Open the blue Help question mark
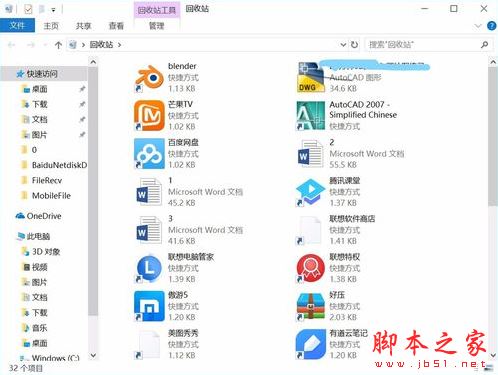498x375 pixels. coord(491,26)
